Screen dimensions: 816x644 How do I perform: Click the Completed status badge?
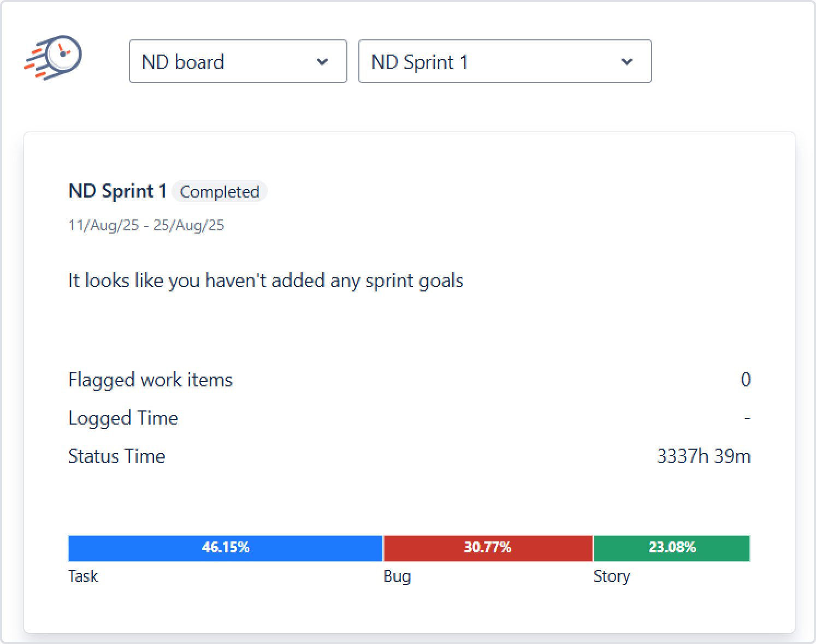click(x=220, y=192)
